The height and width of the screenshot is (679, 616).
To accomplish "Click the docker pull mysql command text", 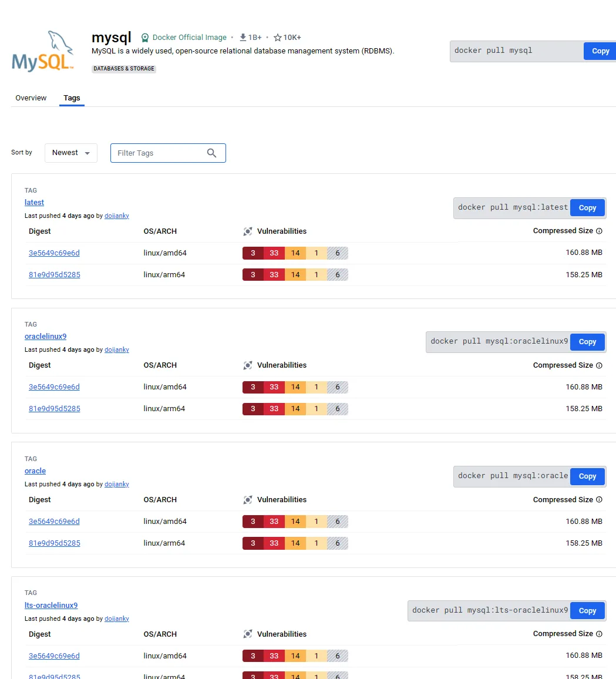I will [493, 51].
